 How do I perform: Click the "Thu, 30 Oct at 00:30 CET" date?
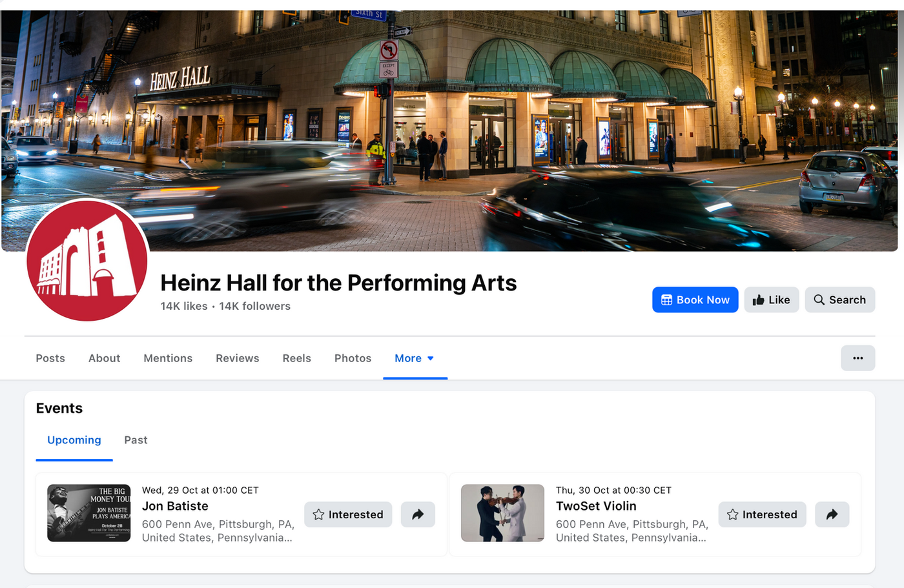(613, 491)
